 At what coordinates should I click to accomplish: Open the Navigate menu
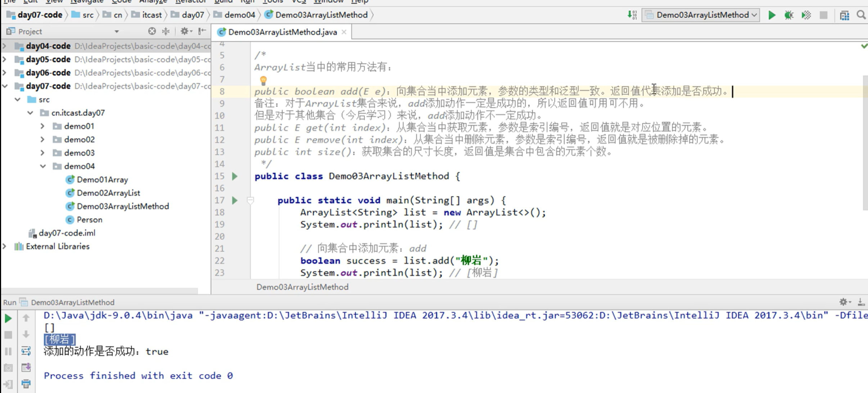point(87,1)
